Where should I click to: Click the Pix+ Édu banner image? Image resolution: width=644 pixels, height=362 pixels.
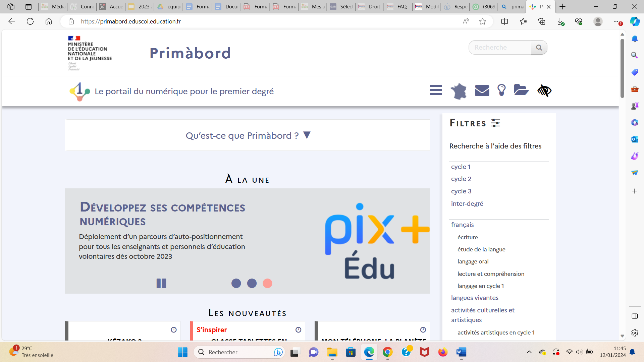point(377,241)
